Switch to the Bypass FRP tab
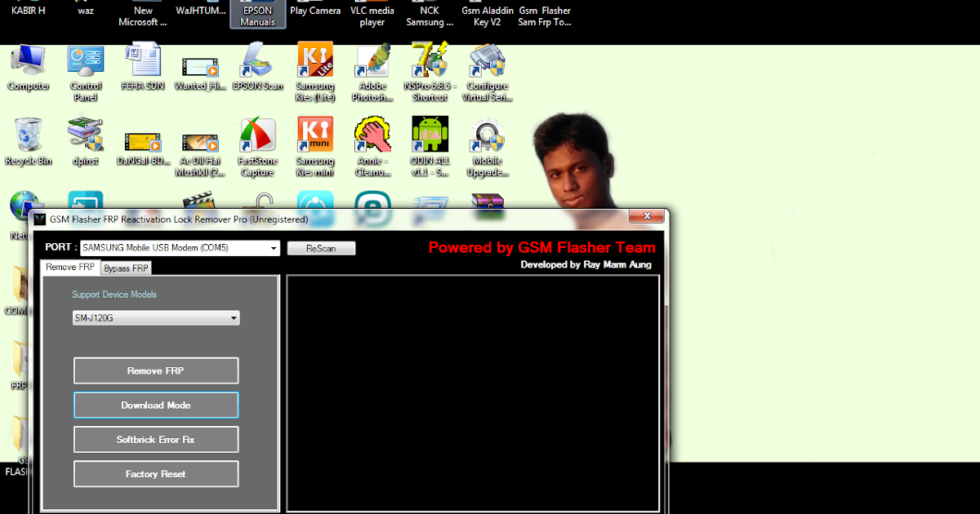Image resolution: width=980 pixels, height=514 pixels. click(126, 268)
